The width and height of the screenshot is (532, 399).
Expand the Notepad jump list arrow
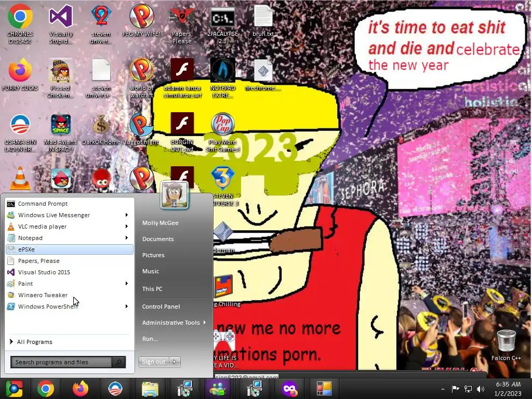point(127,238)
